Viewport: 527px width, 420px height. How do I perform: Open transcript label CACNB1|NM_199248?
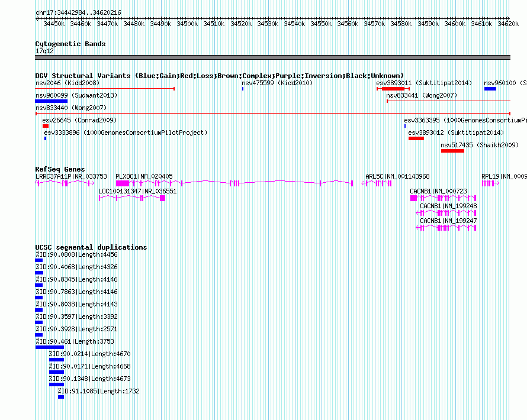pos(448,206)
